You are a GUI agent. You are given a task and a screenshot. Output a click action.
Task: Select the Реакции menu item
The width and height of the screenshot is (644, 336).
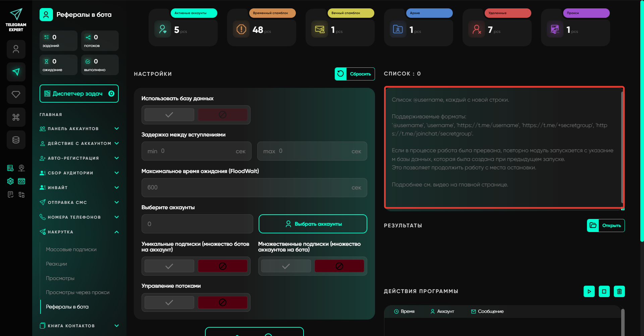click(56, 264)
